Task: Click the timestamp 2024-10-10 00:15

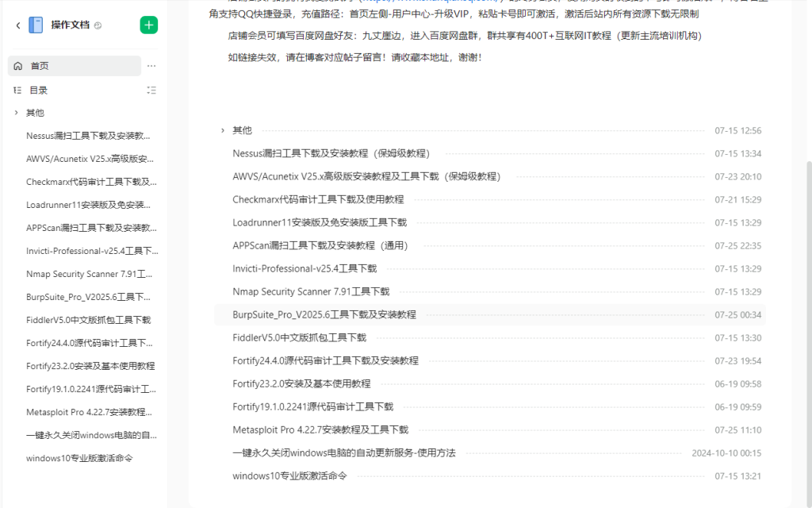Action: pos(726,453)
